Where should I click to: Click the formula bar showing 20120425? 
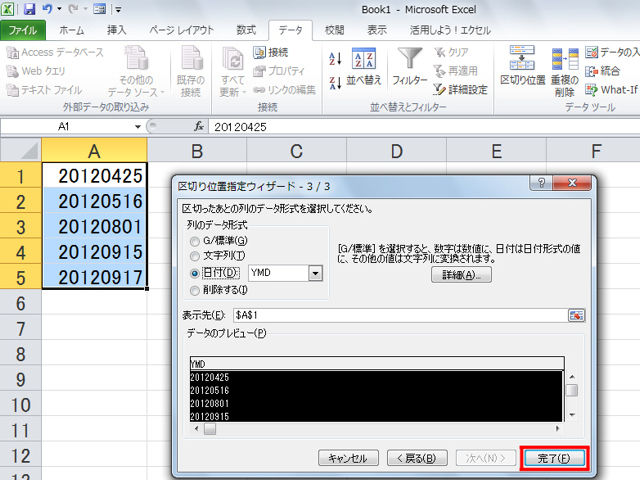coord(424,127)
